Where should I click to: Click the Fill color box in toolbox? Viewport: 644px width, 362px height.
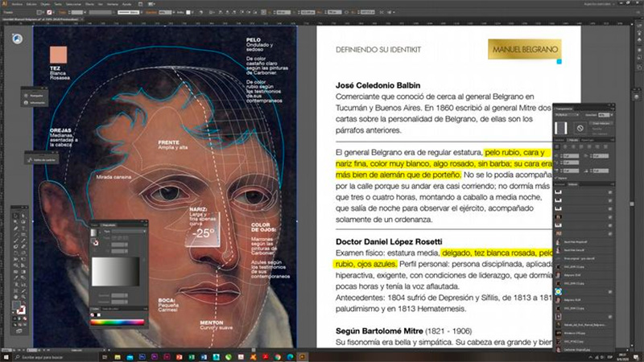pyautogui.click(x=17, y=306)
